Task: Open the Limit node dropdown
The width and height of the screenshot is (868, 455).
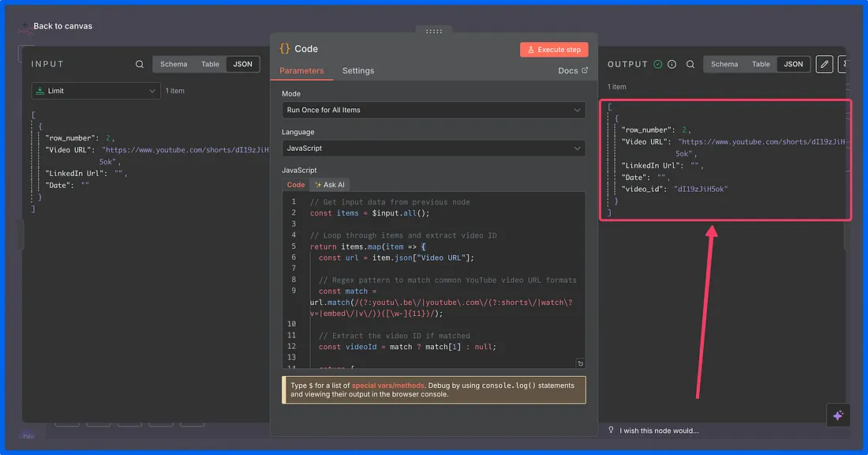Action: [x=96, y=91]
